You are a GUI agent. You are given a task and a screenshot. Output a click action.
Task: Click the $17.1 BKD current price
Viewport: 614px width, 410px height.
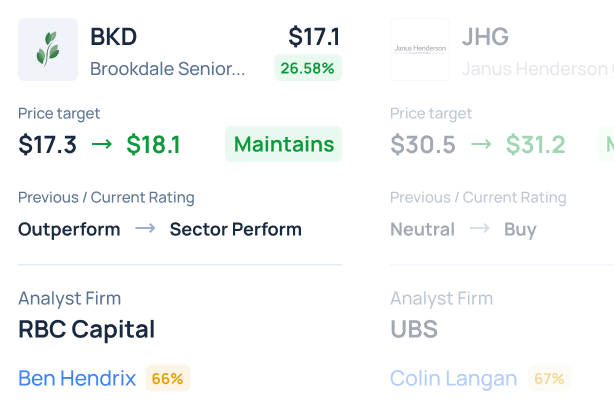(x=314, y=37)
